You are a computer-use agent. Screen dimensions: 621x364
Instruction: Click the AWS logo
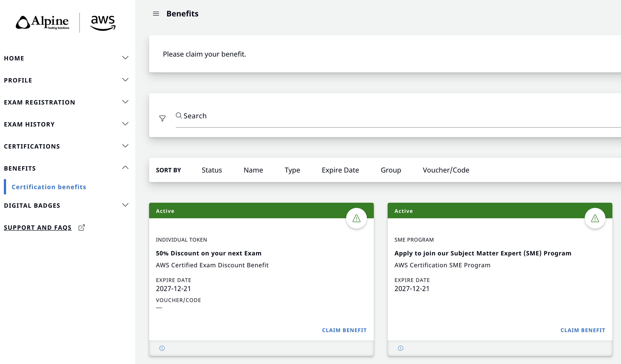coord(103,23)
